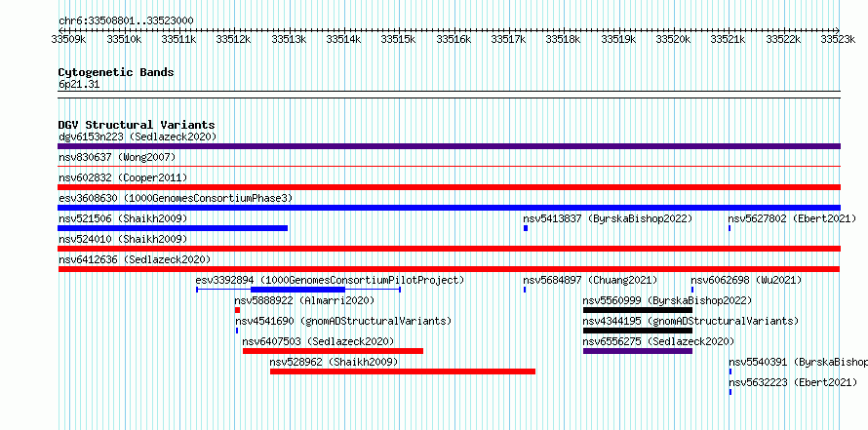
Task: Select the tiny blue nsv5627802 marker
Action: click(x=730, y=228)
